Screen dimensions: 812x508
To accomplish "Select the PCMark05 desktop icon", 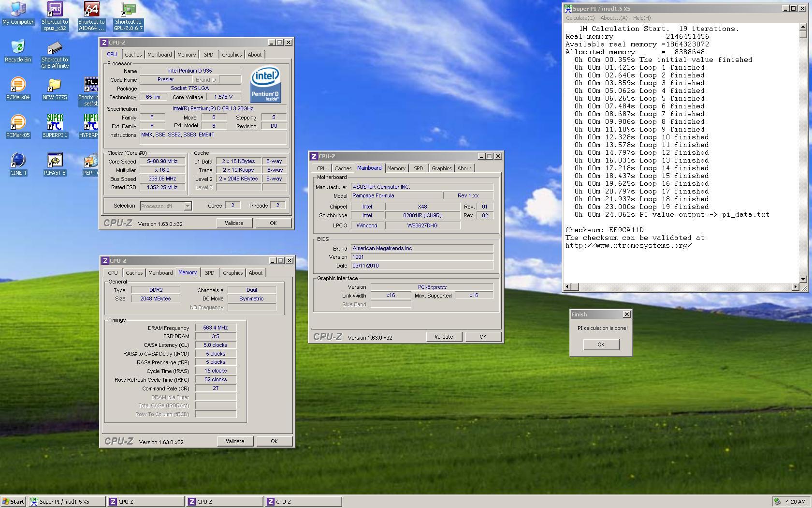I will click(18, 126).
